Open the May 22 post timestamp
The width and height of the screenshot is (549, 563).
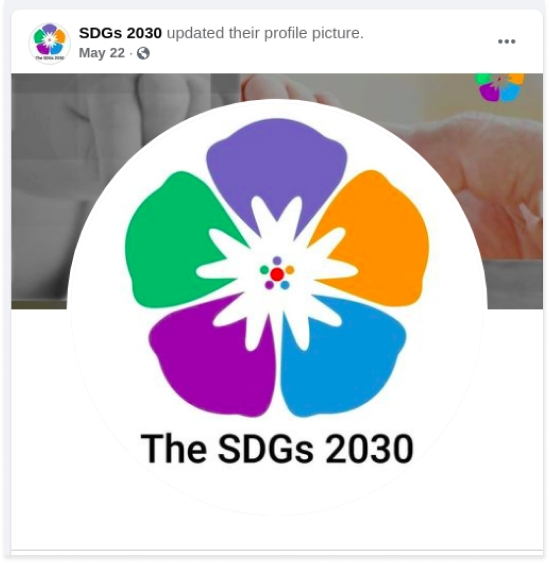[x=102, y=53]
